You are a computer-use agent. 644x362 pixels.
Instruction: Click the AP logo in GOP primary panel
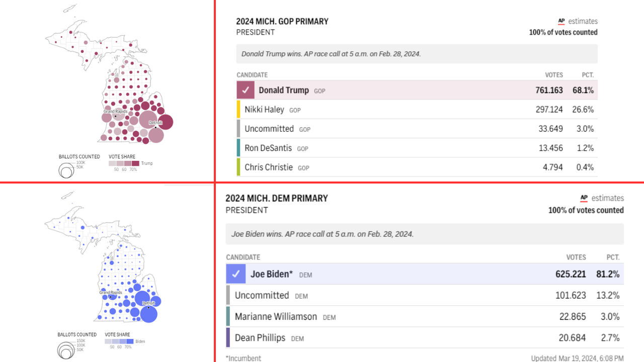(561, 21)
